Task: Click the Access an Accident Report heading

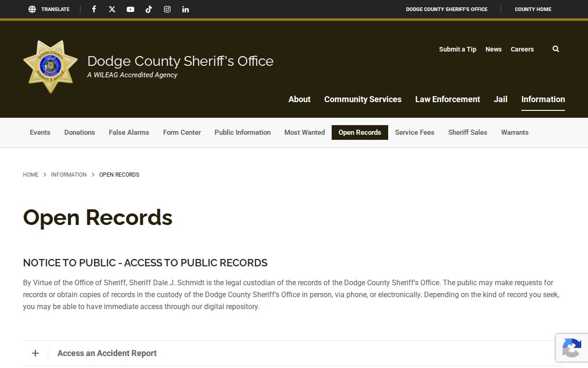Action: (x=107, y=353)
